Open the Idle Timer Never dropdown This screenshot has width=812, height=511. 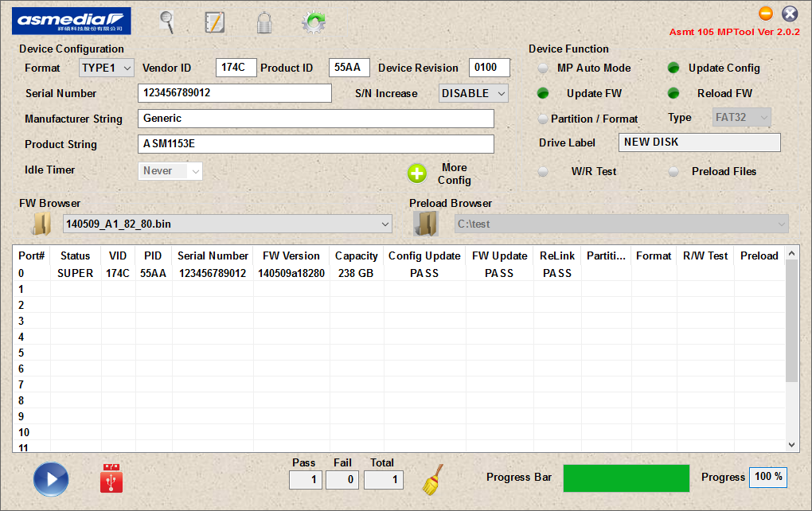[x=170, y=171]
